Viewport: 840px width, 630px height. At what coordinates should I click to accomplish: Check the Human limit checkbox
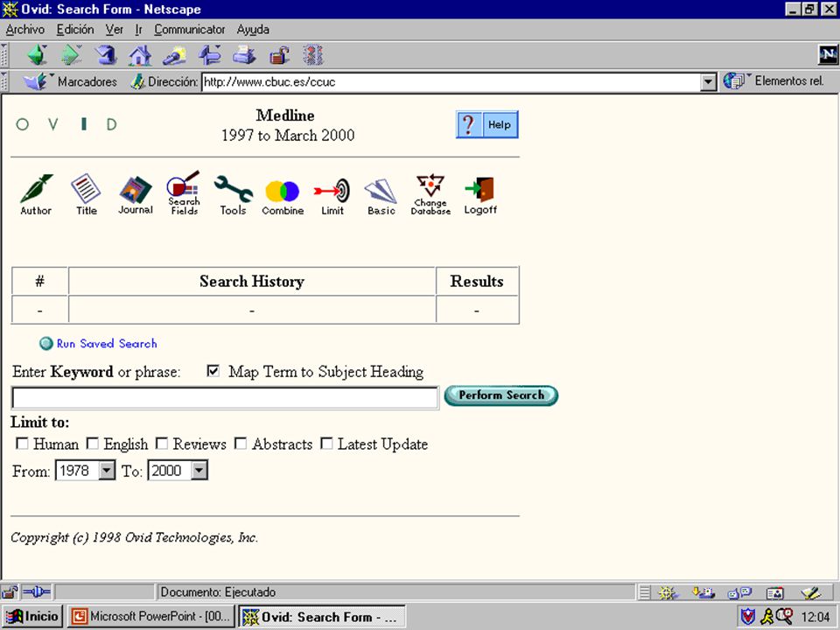22,444
